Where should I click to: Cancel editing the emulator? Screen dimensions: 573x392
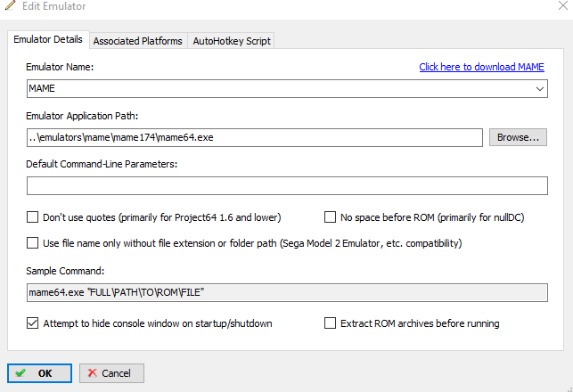(x=111, y=373)
